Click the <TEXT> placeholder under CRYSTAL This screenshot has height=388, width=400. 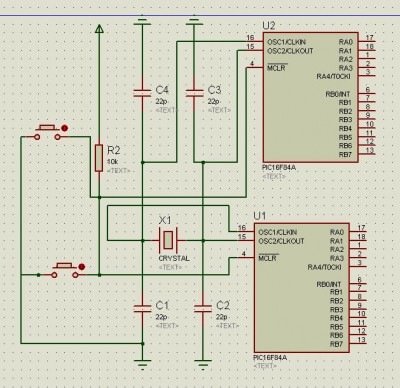click(x=170, y=267)
